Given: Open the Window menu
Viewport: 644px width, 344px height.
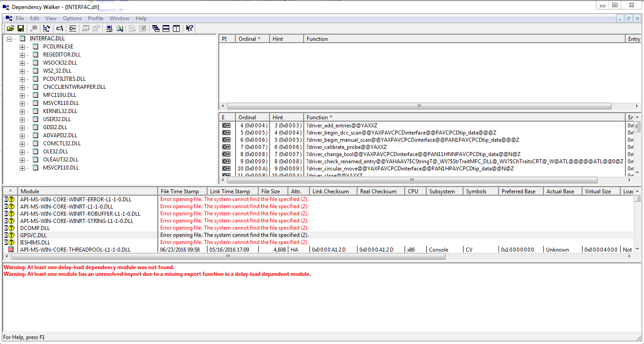Looking at the screenshot, I should (119, 18).
